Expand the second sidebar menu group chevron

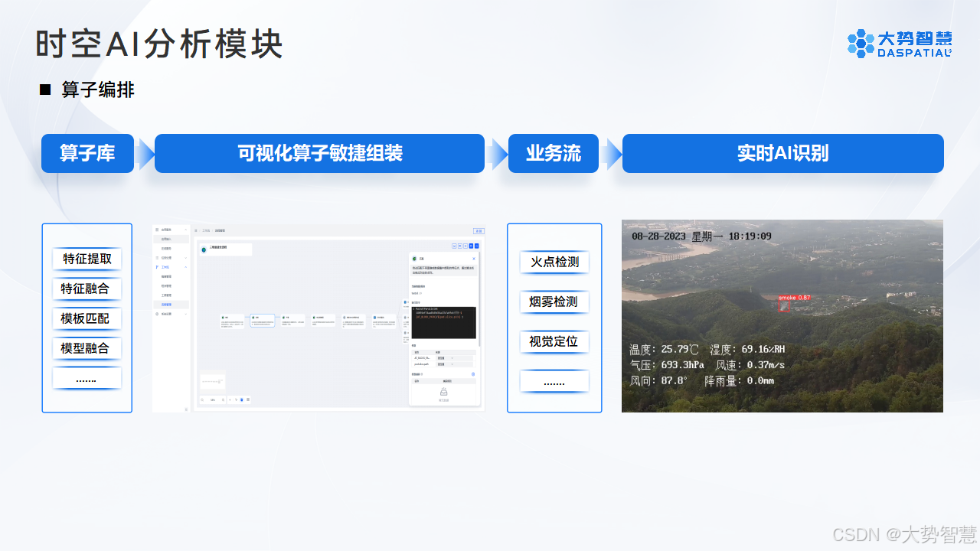click(x=185, y=258)
